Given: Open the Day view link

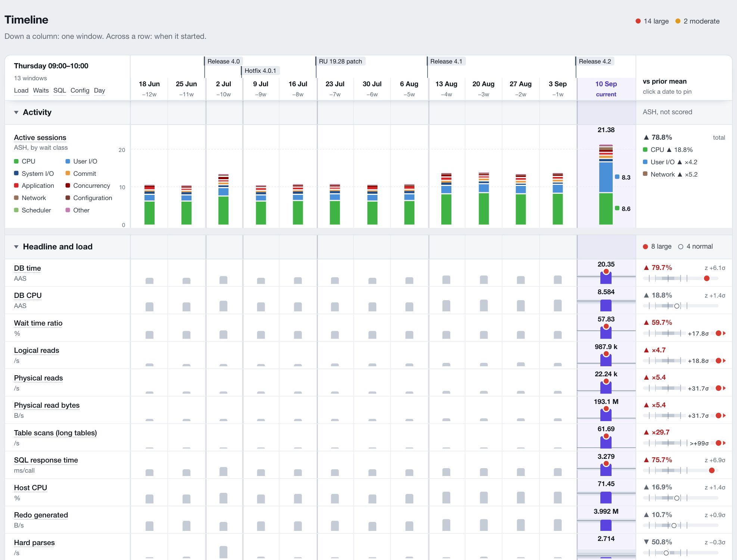Looking at the screenshot, I should 99,90.
